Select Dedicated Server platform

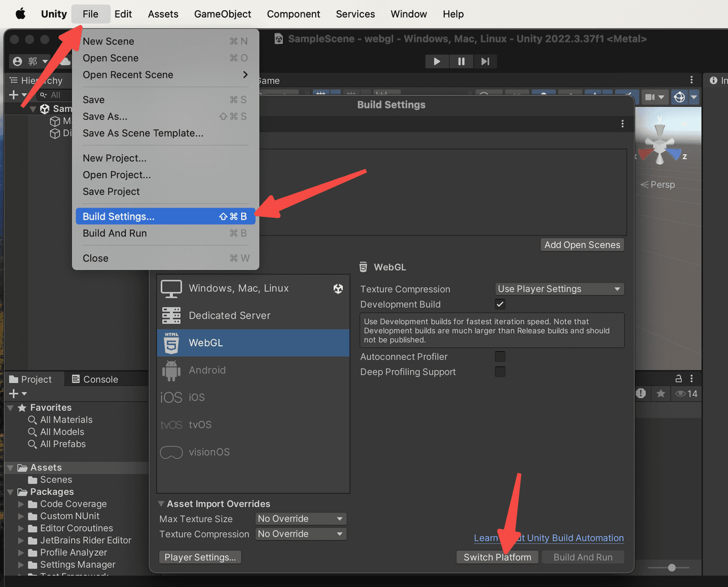coord(253,316)
